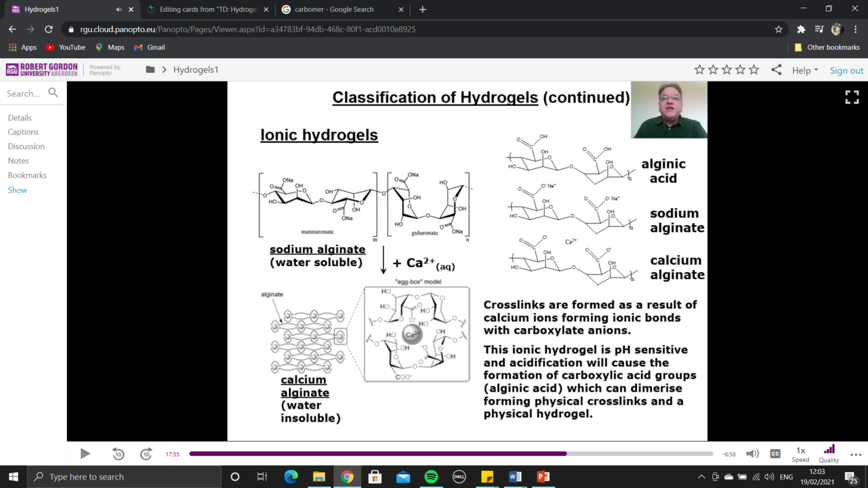
Task: Open the player's more options ellipsis
Action: [x=856, y=454]
